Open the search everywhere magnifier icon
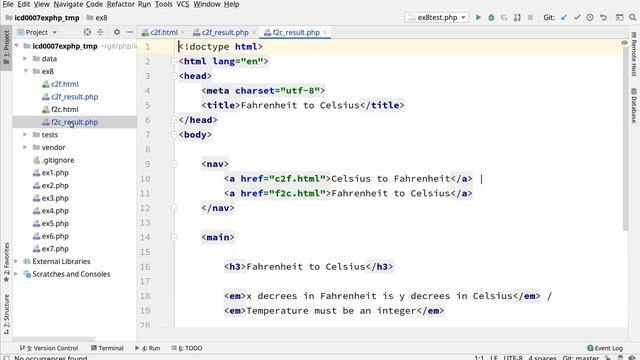This screenshot has width=640, height=360. 632,18
